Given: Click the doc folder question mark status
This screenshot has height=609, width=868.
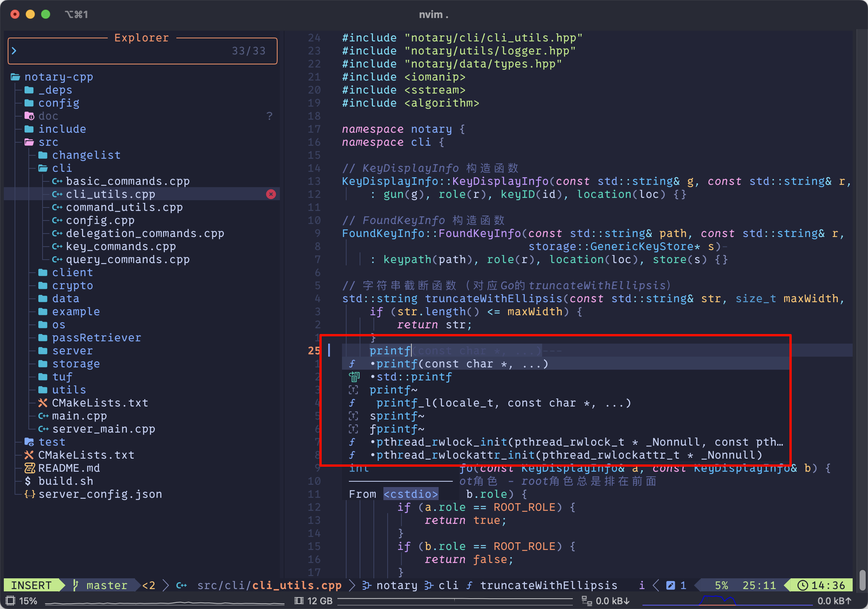Looking at the screenshot, I should click(x=270, y=116).
